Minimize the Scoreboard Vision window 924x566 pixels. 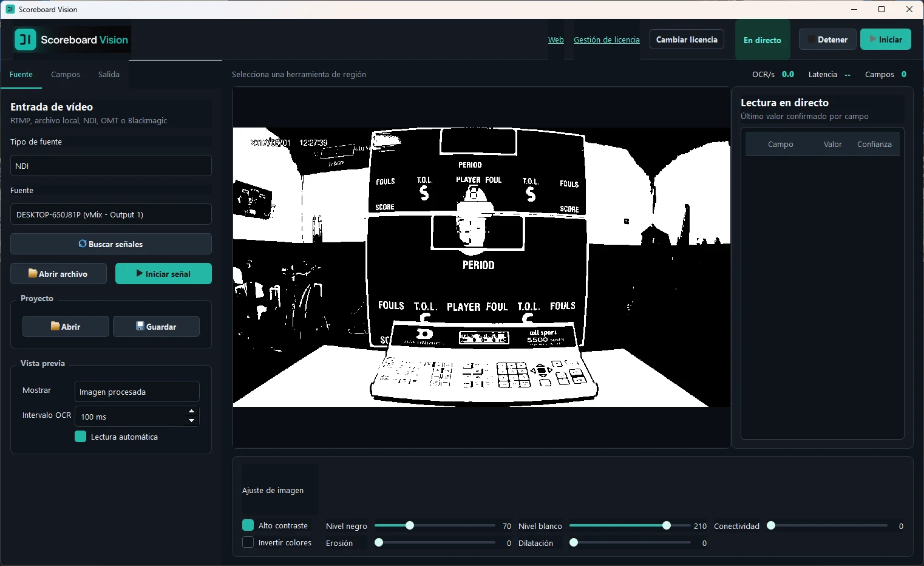[x=854, y=9]
